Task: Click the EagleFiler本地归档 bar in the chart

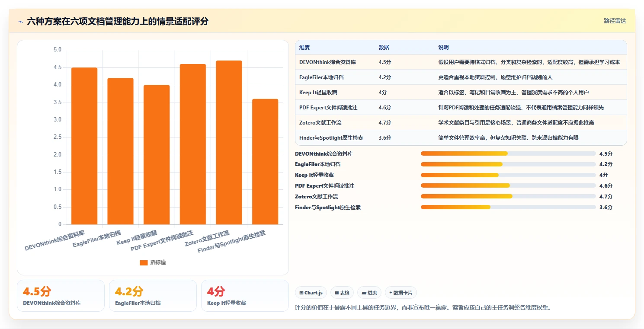Action: (x=120, y=151)
